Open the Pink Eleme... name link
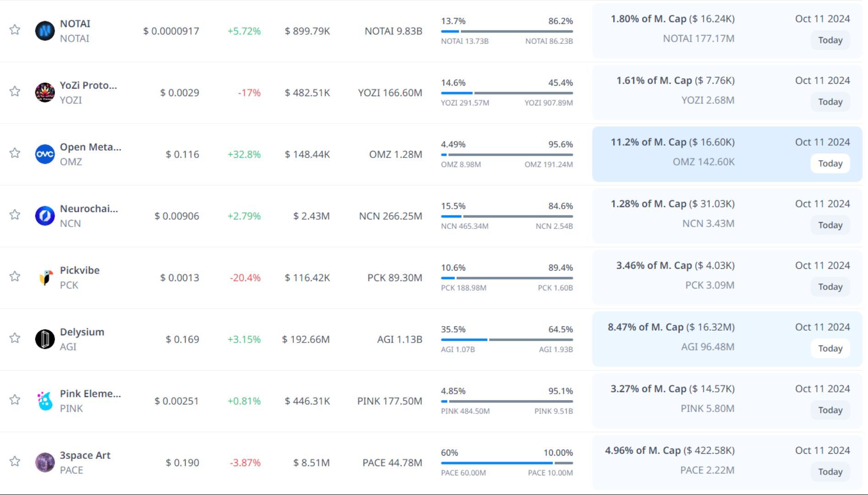The width and height of the screenshot is (868, 495). pos(90,394)
